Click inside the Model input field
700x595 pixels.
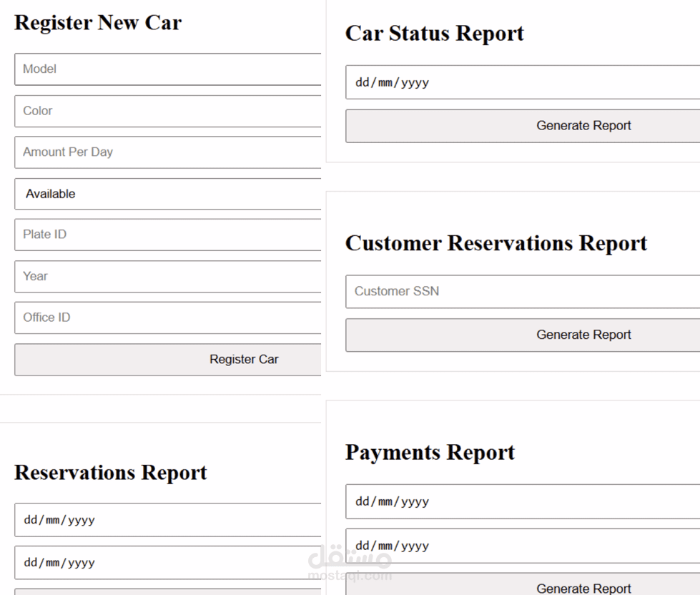coord(167,69)
